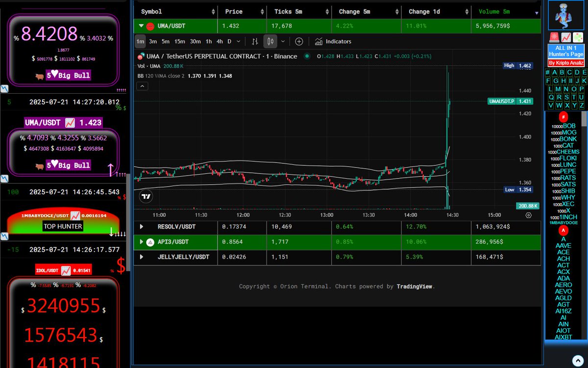Screen dimensions: 588x368
Task: Click the letter B filter button
Action: coord(563,73)
